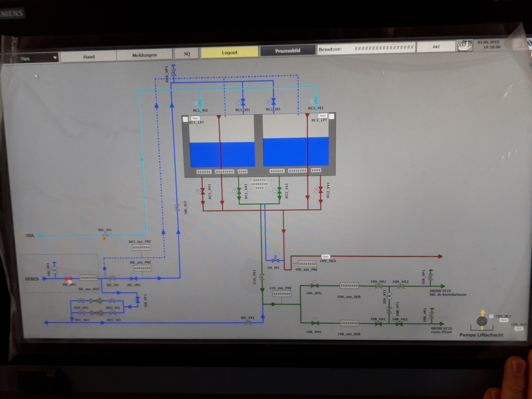
Task: Select the RC1_VA1 green outlet valve
Action: tap(239, 191)
